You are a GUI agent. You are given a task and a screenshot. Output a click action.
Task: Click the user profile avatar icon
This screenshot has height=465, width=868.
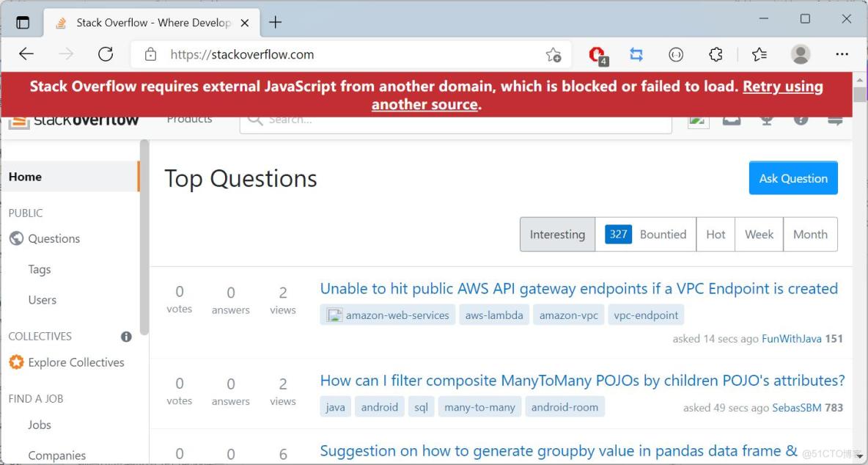(801, 54)
